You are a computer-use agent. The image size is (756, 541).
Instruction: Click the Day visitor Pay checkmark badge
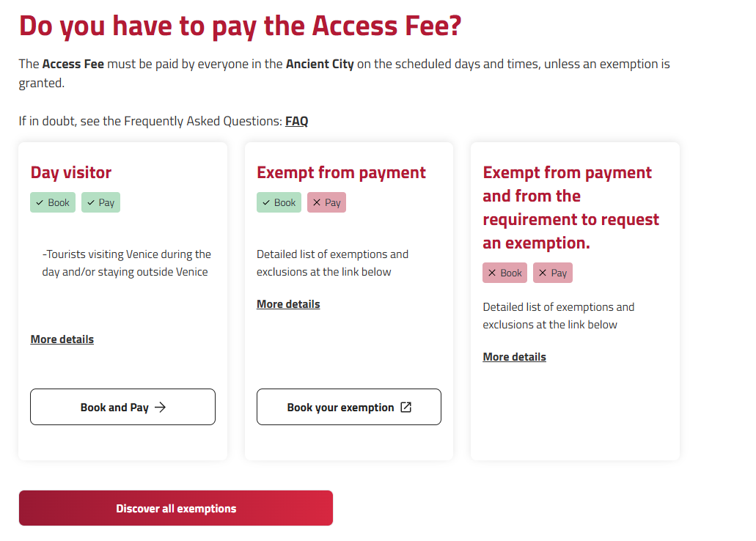(x=100, y=203)
